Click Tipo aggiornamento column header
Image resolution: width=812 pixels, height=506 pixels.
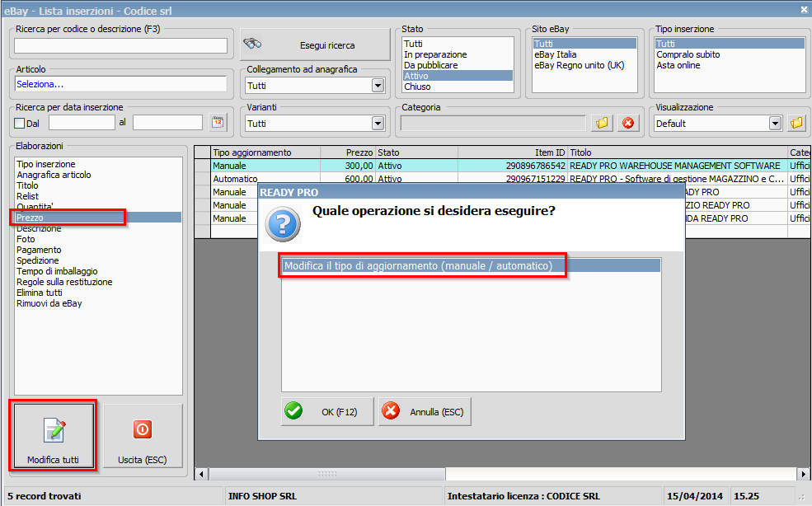(265, 152)
